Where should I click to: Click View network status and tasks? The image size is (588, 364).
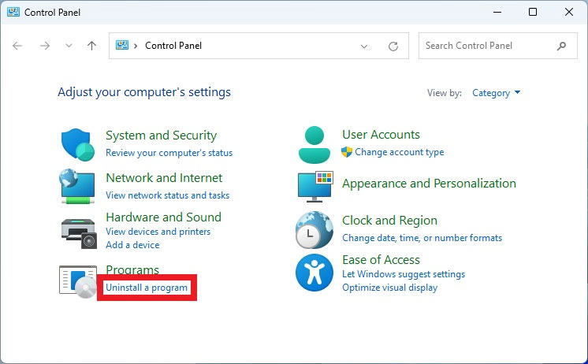tap(168, 195)
